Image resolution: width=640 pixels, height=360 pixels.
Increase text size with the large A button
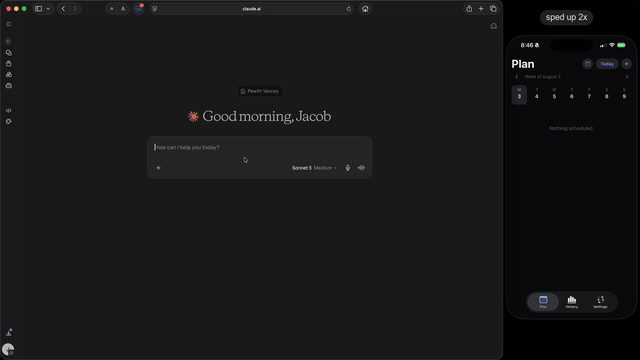[x=123, y=9]
